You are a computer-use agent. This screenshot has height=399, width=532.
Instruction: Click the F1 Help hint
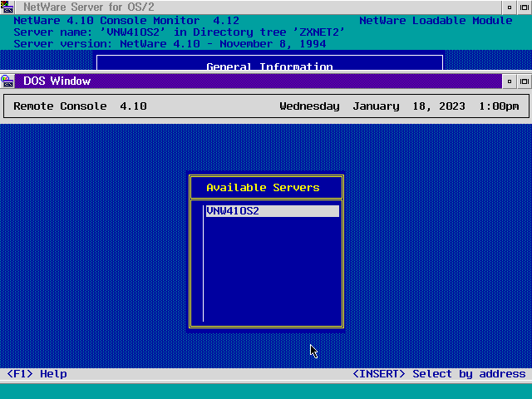pos(37,374)
